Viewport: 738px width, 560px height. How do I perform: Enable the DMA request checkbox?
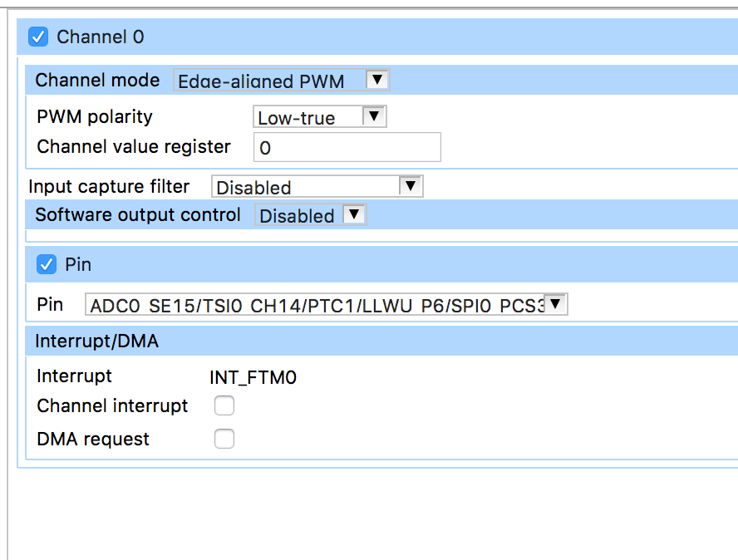coord(224,440)
